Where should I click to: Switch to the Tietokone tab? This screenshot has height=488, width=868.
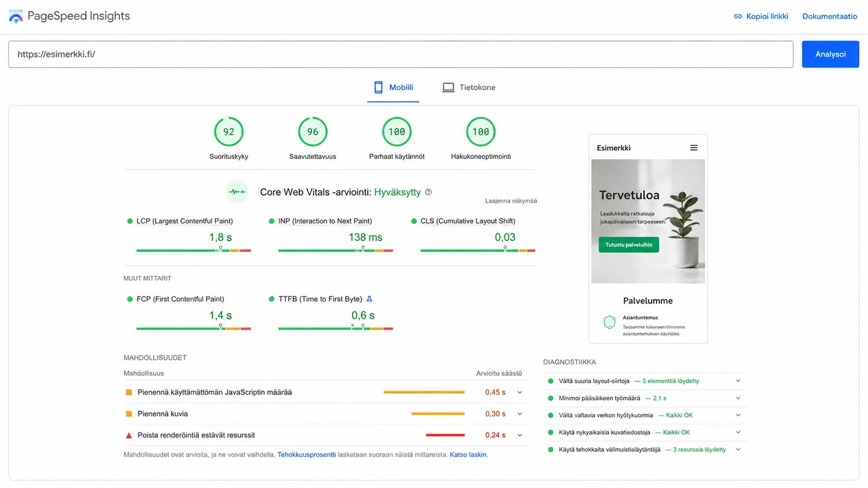pos(469,87)
